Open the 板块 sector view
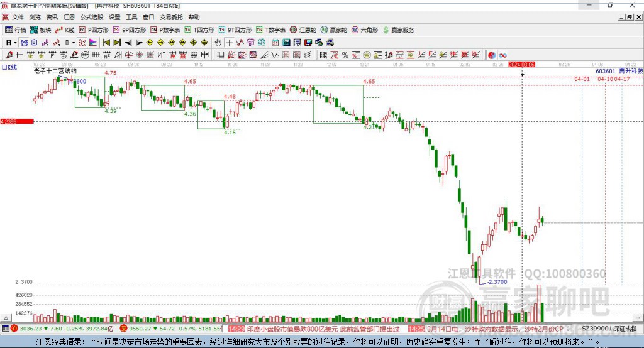The width and height of the screenshot is (644, 348). coord(40,30)
